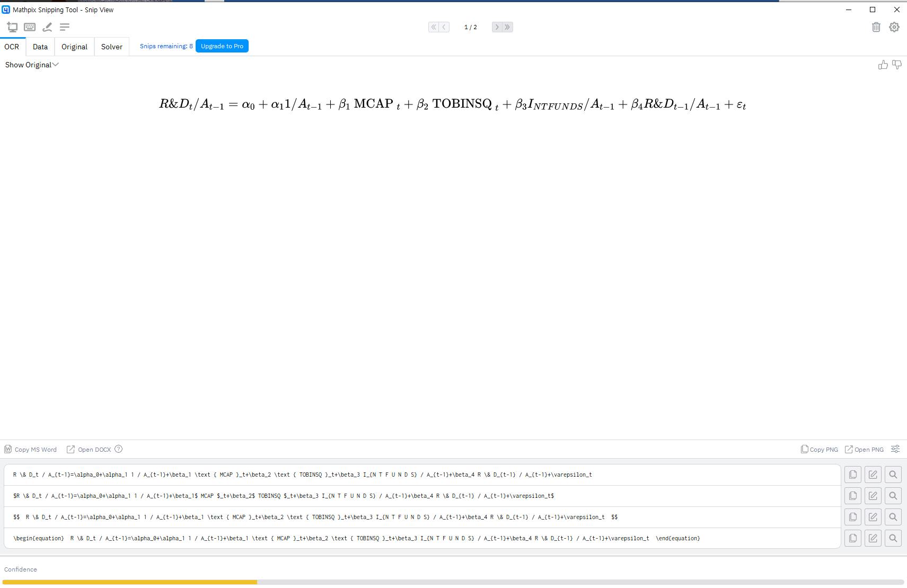Screen dimensions: 907x588
Task: Copy the $$ display LaTeX result row
Action: point(853,517)
